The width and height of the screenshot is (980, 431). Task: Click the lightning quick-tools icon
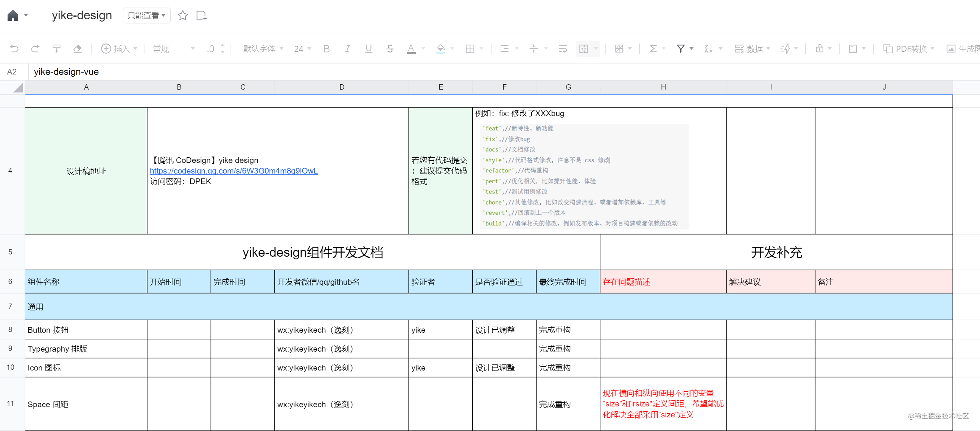coord(785,49)
